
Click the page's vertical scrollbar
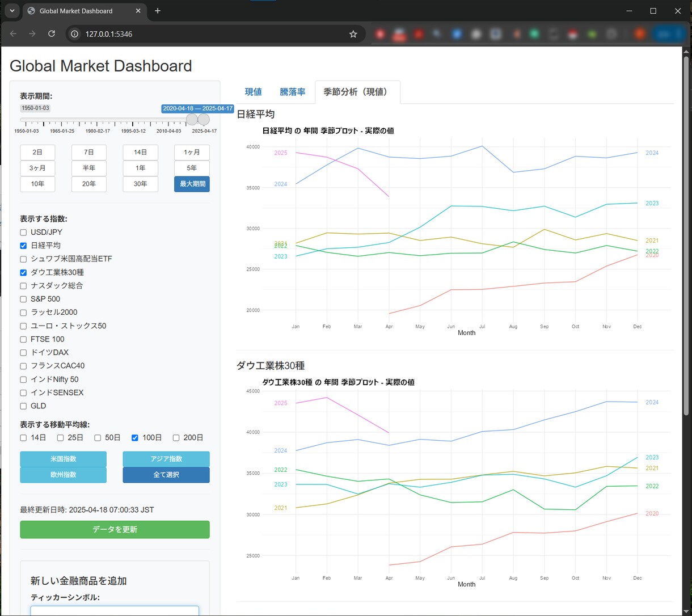(686, 235)
